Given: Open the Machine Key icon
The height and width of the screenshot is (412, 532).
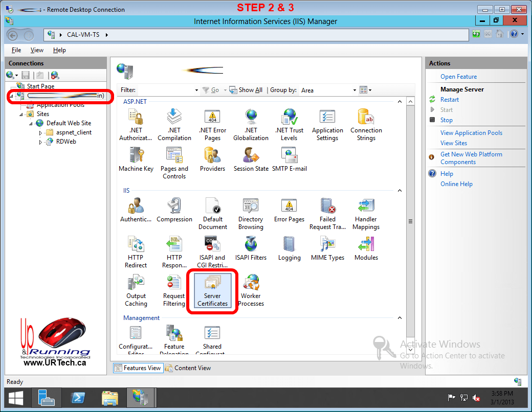Looking at the screenshot, I should pos(136,159).
